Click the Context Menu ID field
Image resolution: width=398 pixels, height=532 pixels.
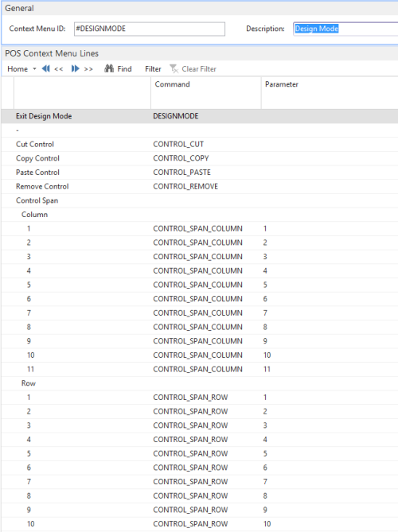150,29
